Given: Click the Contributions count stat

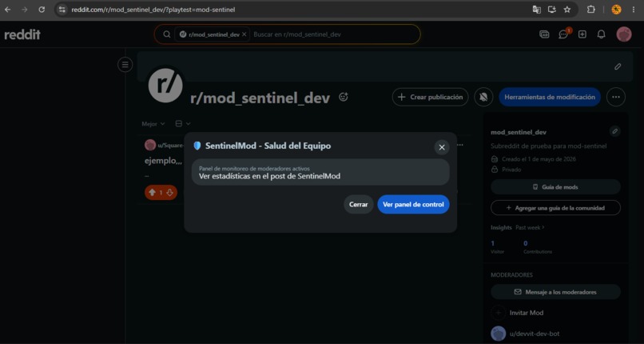Looking at the screenshot, I should (538, 247).
